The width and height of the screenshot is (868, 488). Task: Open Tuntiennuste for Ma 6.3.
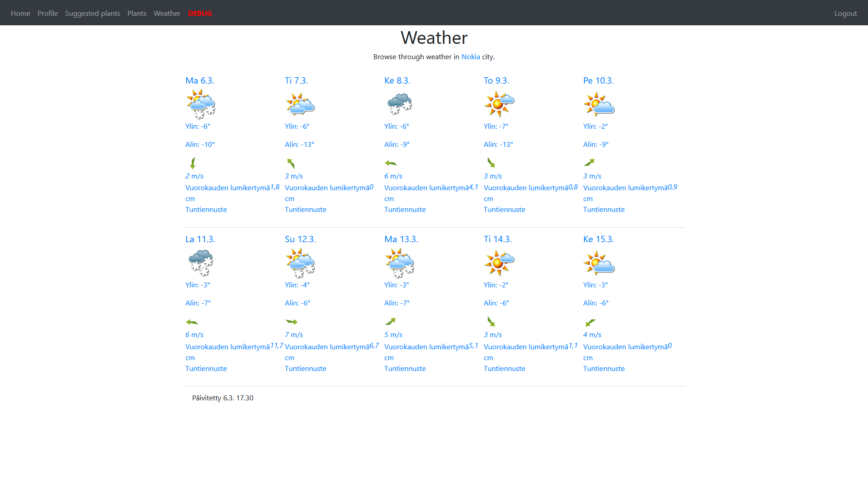(206, 209)
